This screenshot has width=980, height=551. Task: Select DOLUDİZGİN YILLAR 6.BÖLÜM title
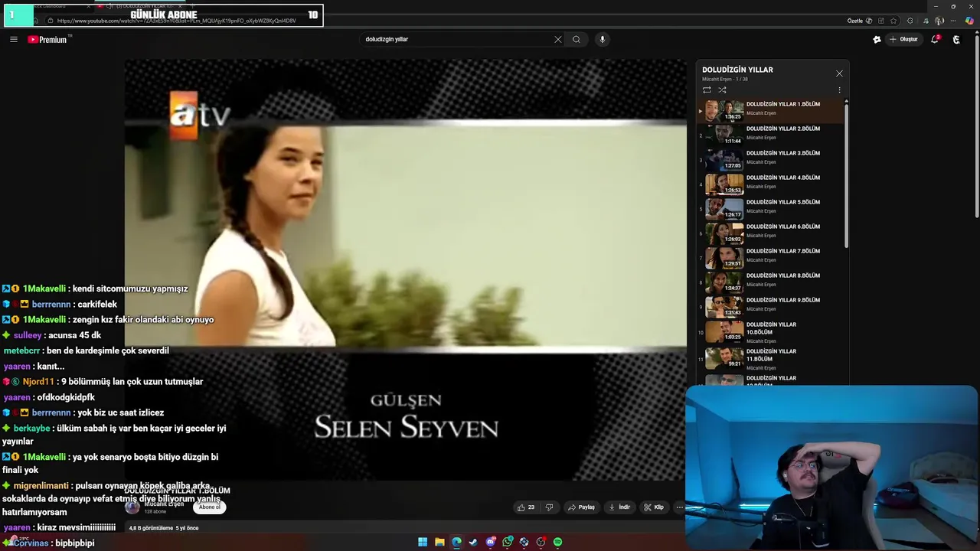782,227
